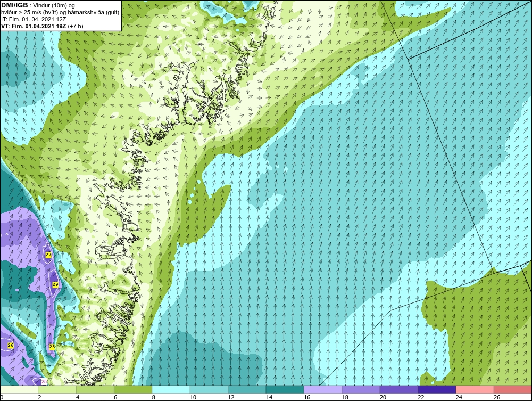The width and height of the screenshot is (532, 401).
Task: Click the legend scale number 12
Action: point(231,397)
